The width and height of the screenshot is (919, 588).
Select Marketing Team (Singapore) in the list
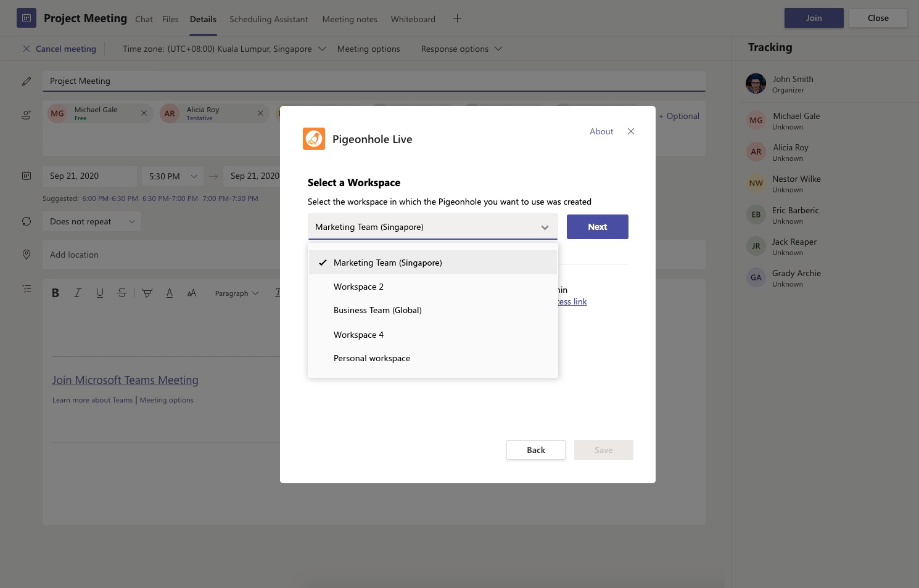coord(433,263)
